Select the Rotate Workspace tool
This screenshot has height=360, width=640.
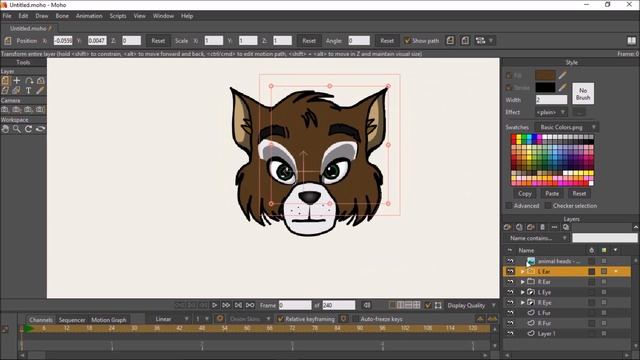29,129
